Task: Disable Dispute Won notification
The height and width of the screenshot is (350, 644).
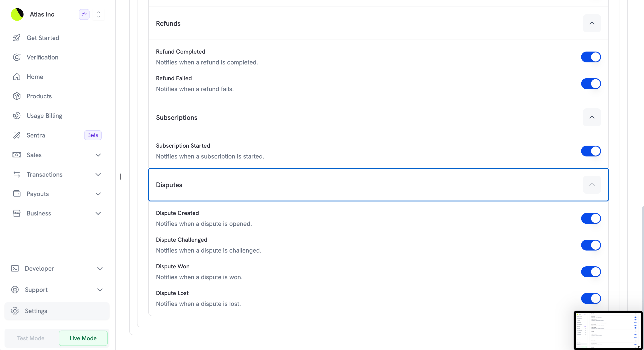Action: coord(591,272)
